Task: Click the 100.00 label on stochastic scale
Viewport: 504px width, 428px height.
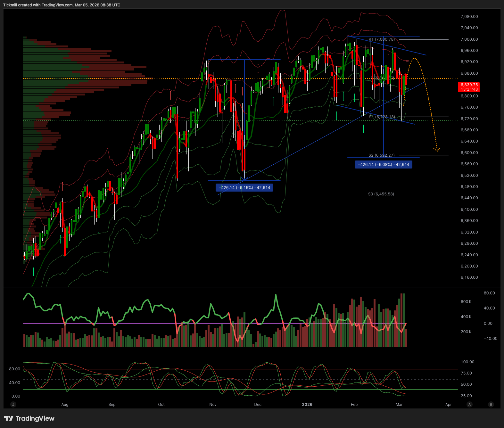Action: 467,362
